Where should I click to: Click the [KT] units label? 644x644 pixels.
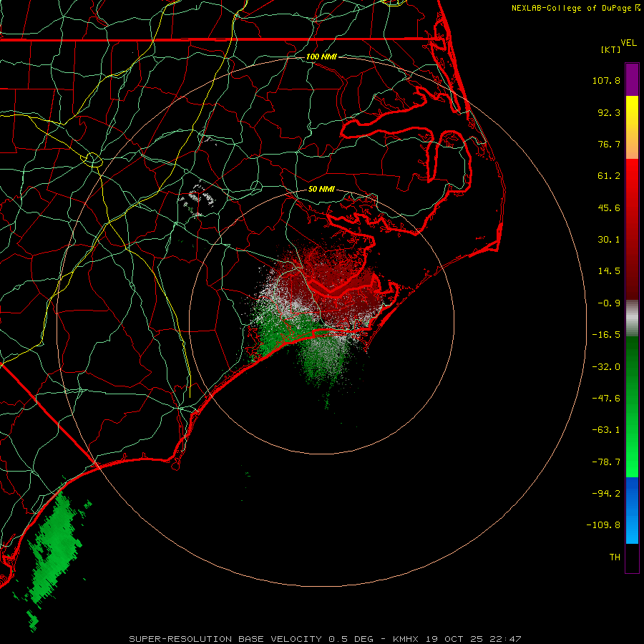611,49
